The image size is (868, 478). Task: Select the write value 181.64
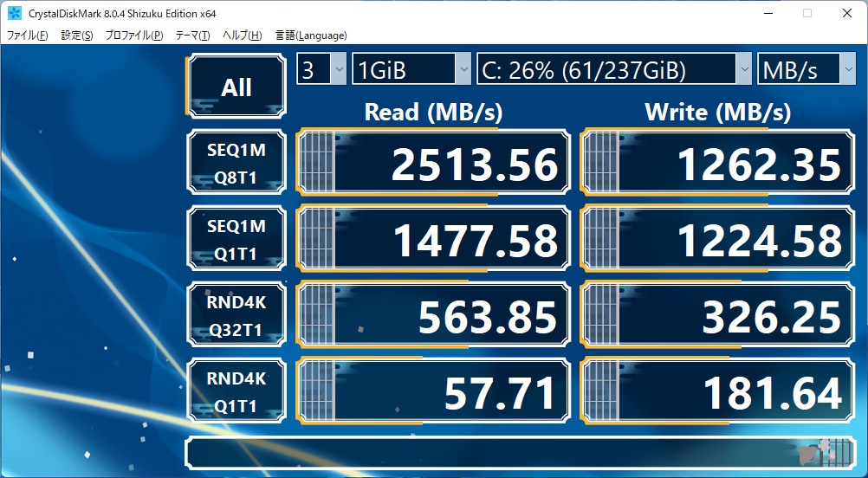717,391
